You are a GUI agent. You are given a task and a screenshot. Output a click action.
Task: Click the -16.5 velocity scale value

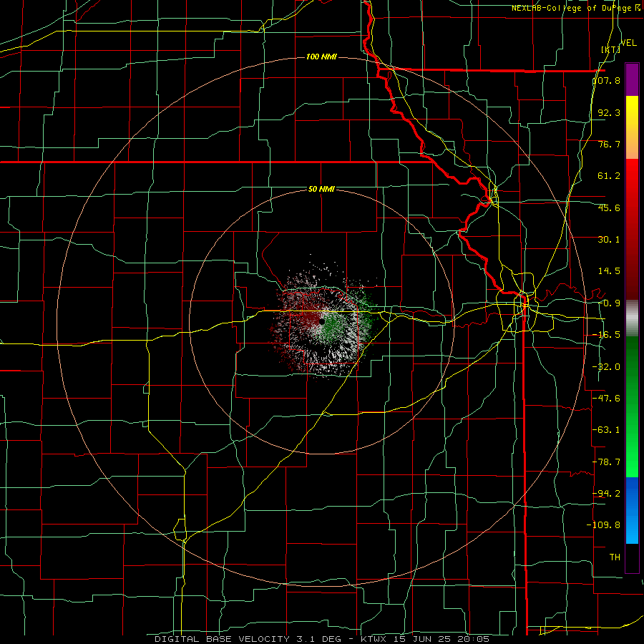click(607, 335)
